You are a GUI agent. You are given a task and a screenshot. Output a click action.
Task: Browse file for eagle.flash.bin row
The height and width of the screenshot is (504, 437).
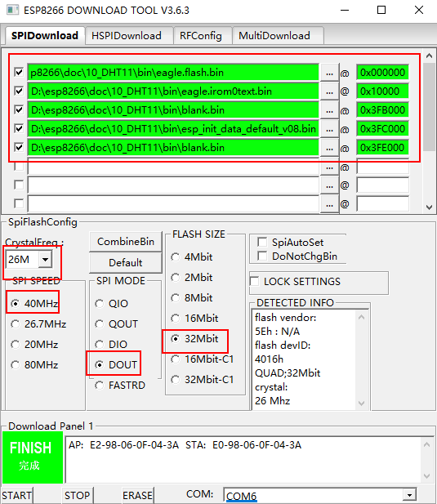click(x=329, y=73)
